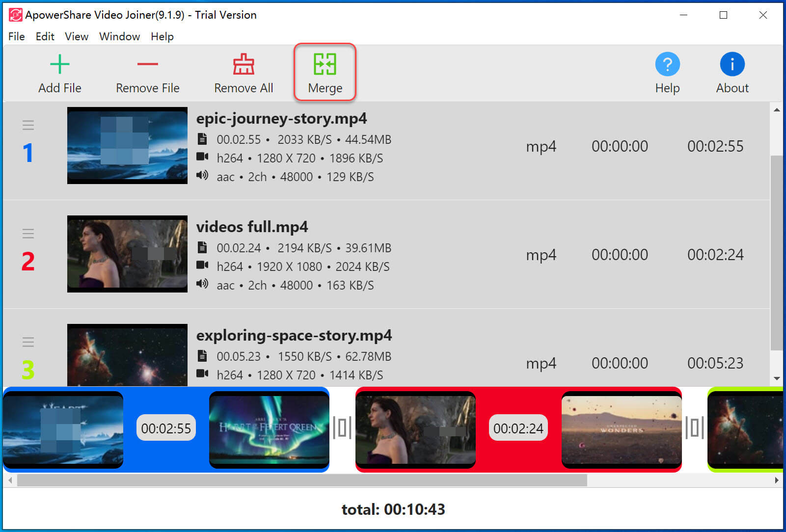Click the green Add File plus icon
The image size is (786, 532).
60,64
